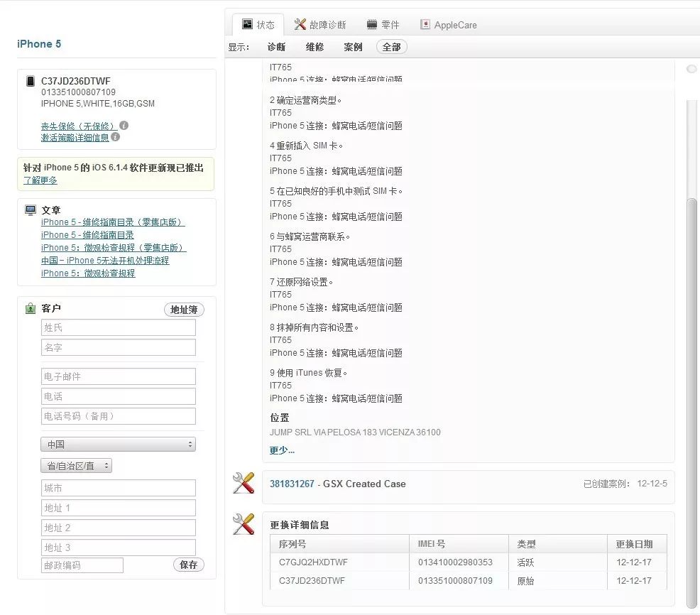This screenshot has height=615, width=700.
Task: Open 了解更多 link about iOS 6.1.4
Action: pyautogui.click(x=40, y=180)
